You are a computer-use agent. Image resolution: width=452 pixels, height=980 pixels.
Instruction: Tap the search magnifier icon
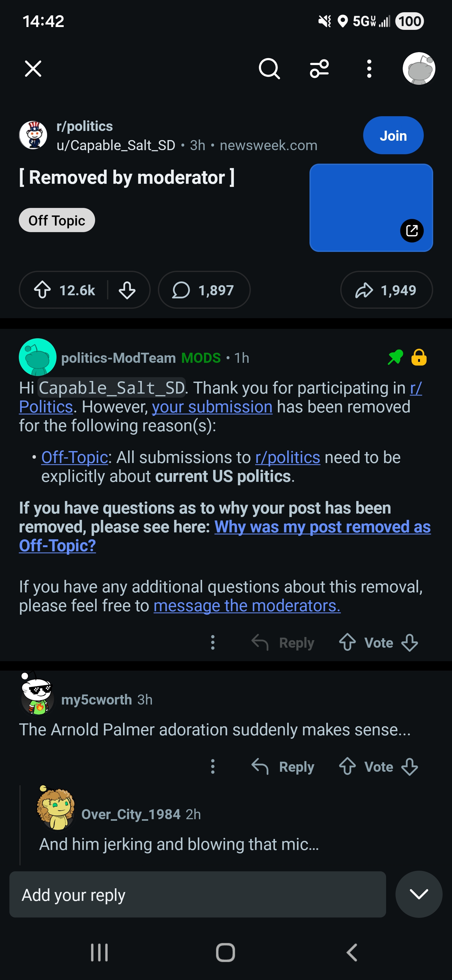tap(269, 69)
